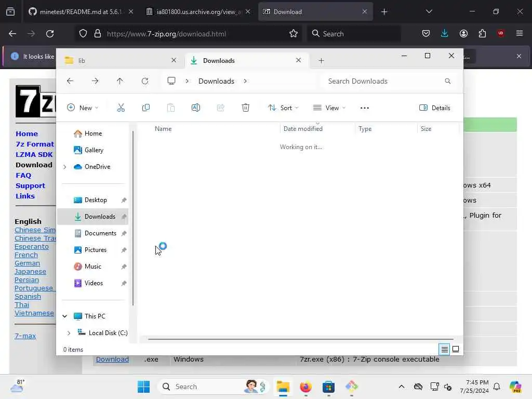Viewport: 532px width, 399px height.
Task: Open a new Firefox tab
Action: [x=384, y=12]
